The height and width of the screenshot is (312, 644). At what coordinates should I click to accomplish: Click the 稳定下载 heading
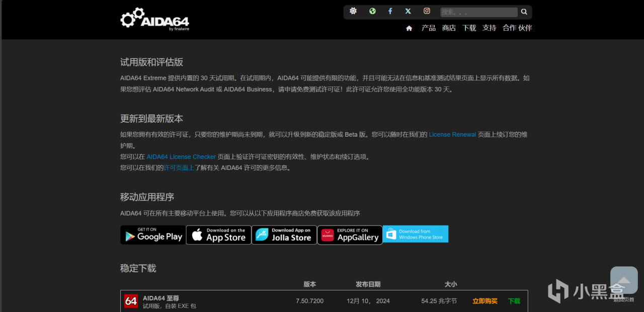(138, 268)
